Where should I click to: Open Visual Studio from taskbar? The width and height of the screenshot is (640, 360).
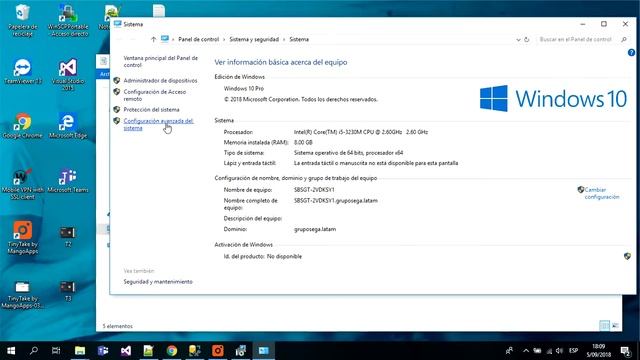(126, 351)
